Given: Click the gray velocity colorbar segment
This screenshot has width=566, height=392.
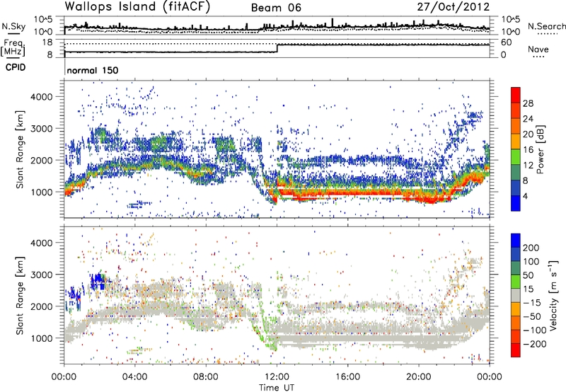Looking at the screenshot, I should point(516,295).
